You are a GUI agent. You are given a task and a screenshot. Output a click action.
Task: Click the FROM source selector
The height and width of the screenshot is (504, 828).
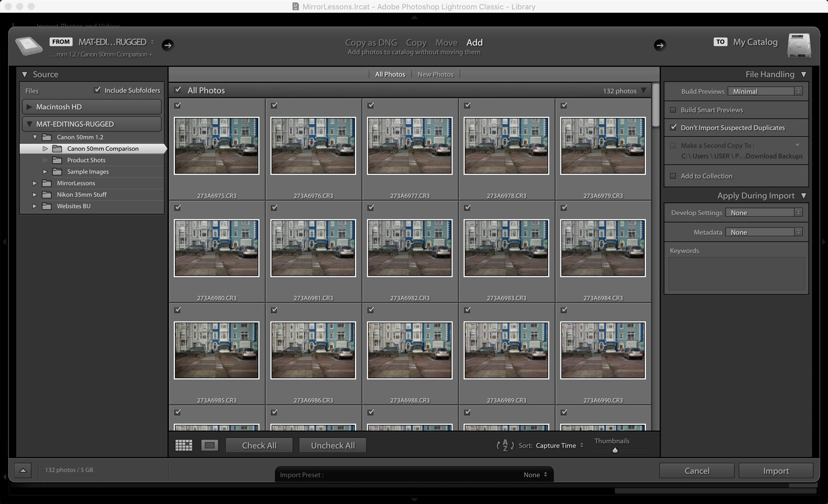[102, 42]
